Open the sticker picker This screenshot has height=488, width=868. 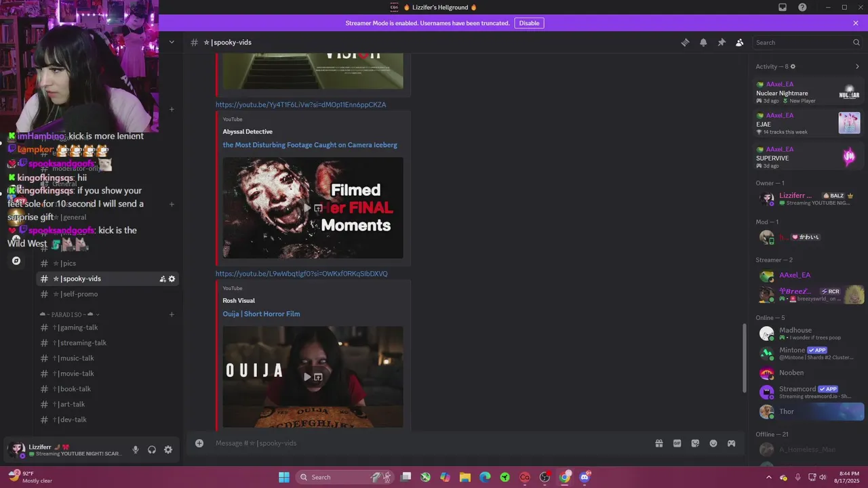[695, 443]
